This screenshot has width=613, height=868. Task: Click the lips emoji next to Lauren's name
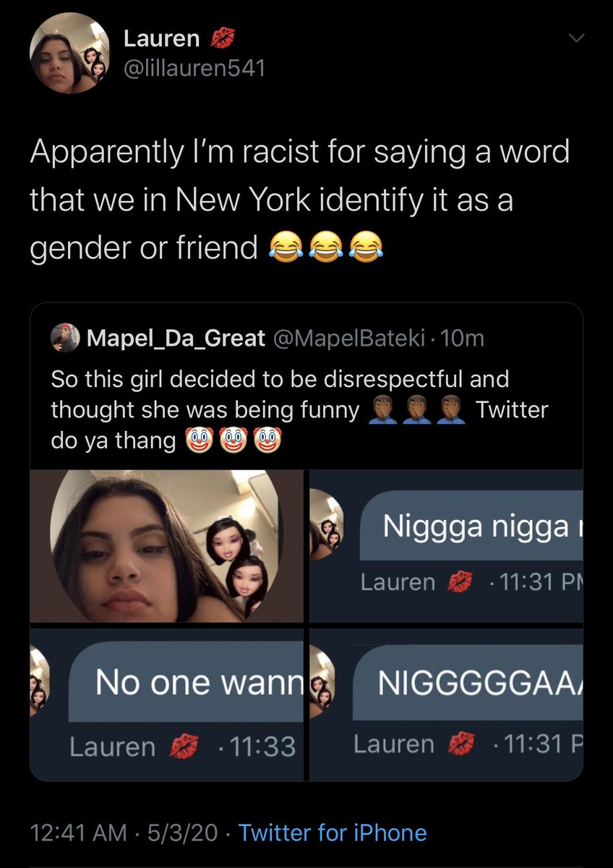[221, 38]
